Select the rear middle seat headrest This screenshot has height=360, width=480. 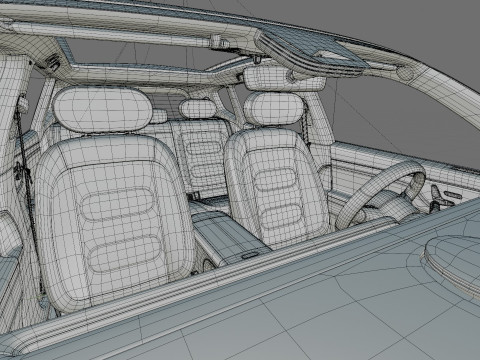click(x=198, y=109)
